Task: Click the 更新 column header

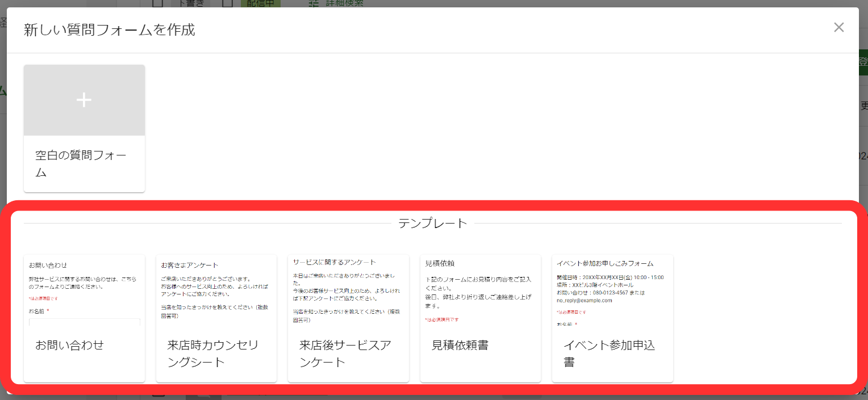Action: tap(863, 105)
